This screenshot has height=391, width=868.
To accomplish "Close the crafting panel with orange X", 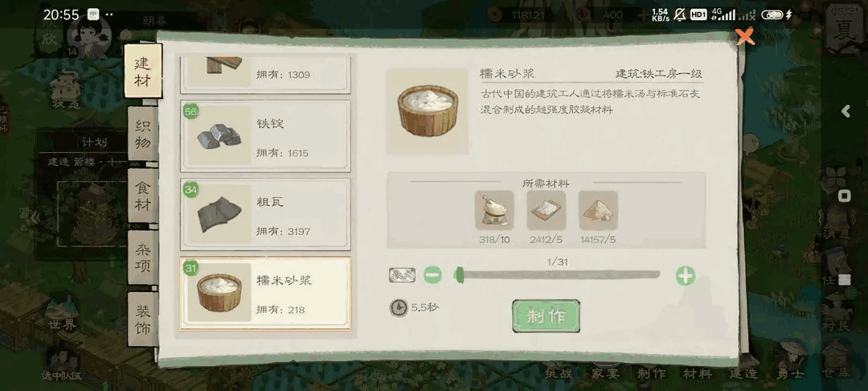I will click(745, 36).
